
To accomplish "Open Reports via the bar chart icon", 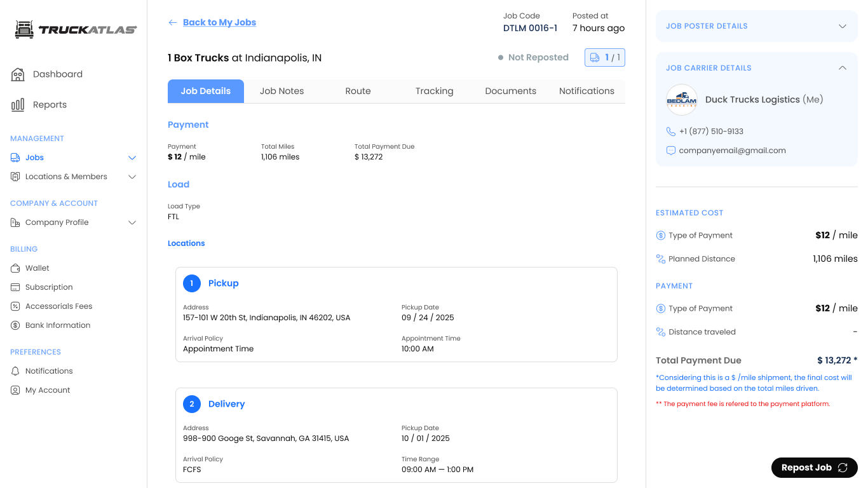I will click(18, 105).
